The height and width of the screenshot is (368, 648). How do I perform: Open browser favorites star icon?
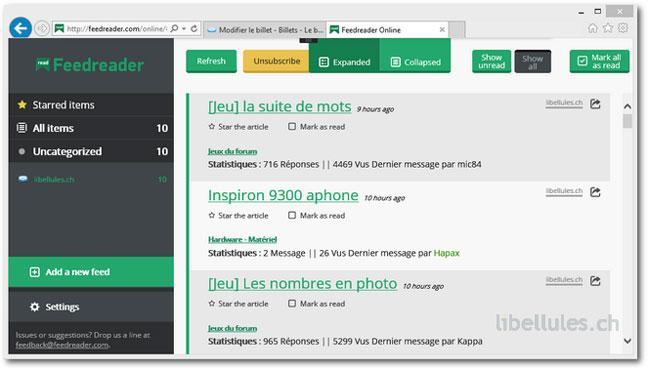(x=608, y=28)
